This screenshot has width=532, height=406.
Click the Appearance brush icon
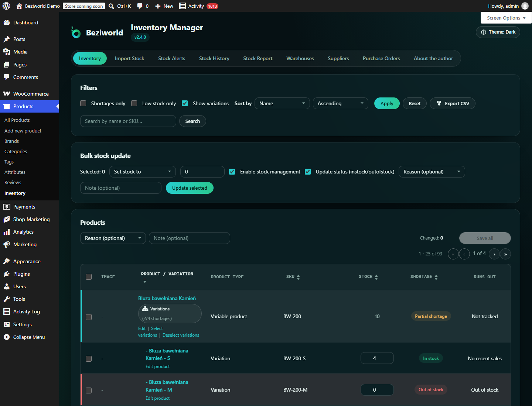(7, 261)
